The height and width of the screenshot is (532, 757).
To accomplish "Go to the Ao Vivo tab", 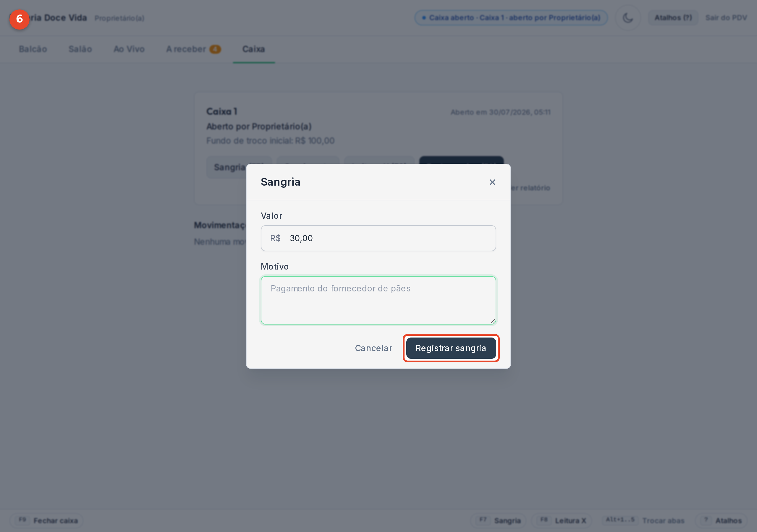I will (129, 49).
